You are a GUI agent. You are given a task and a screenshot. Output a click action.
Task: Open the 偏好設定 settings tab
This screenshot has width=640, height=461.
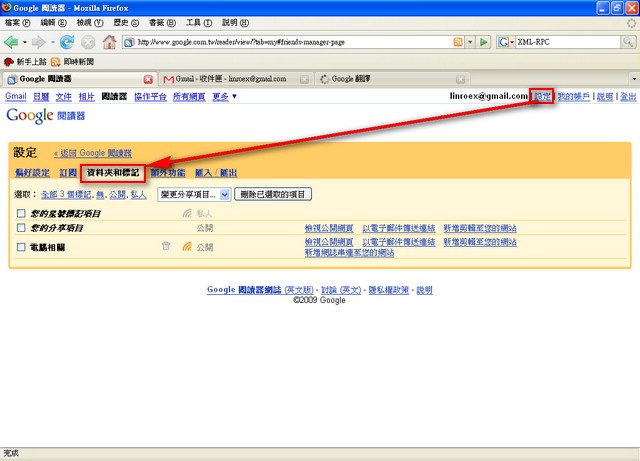pyautogui.click(x=32, y=173)
